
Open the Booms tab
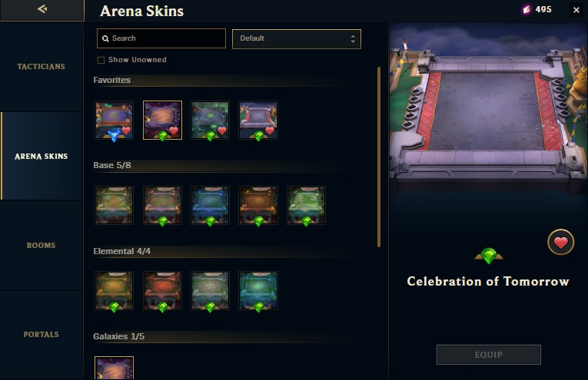point(42,246)
